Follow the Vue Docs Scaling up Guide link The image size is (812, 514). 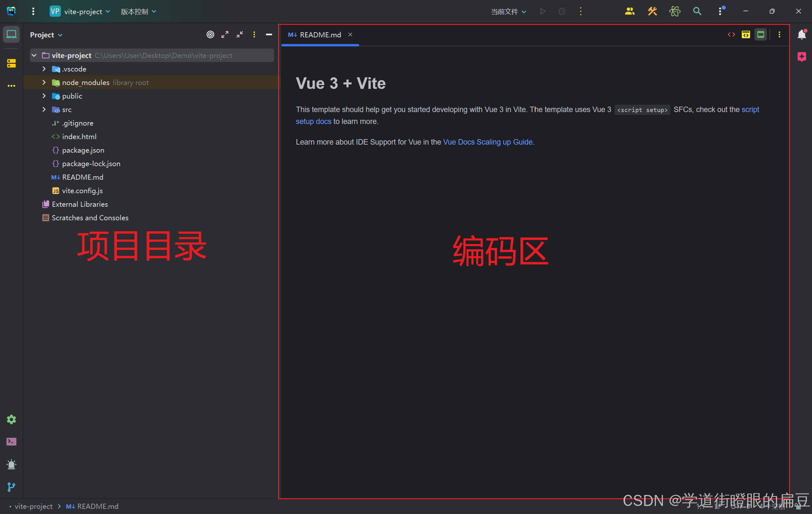click(x=488, y=142)
